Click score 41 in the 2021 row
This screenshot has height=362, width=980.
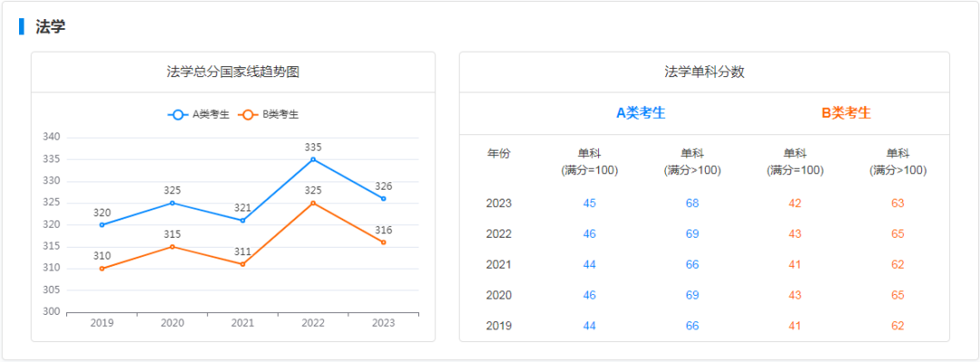pos(795,264)
